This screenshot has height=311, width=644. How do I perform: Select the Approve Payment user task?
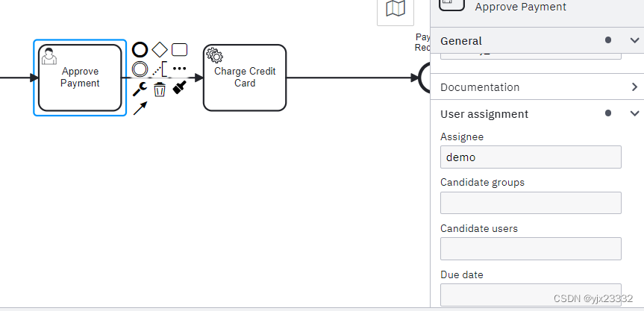click(x=80, y=78)
